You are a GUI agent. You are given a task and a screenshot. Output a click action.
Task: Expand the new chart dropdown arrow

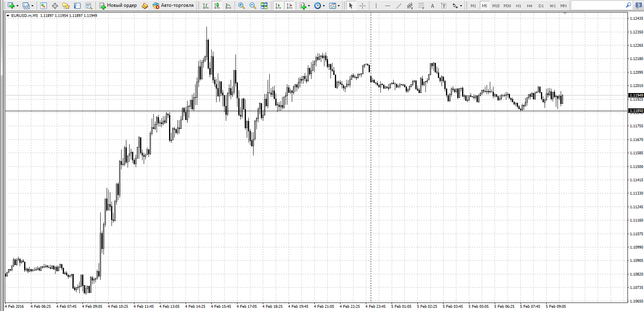point(17,6)
